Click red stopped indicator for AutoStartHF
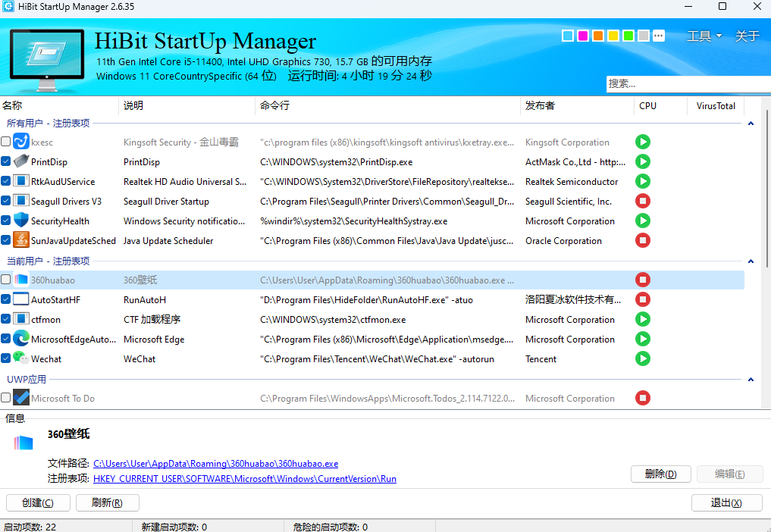The width and height of the screenshot is (771, 532). [643, 299]
